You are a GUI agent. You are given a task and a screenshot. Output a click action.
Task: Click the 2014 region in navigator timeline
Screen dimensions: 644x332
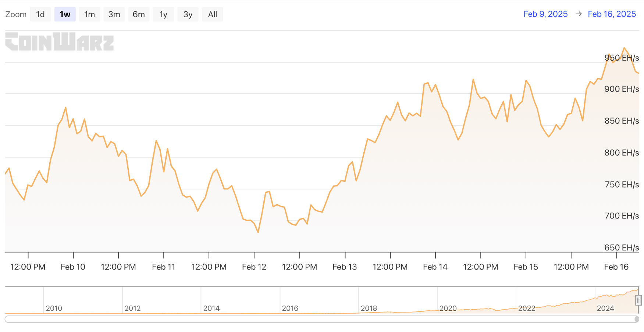[211, 308]
